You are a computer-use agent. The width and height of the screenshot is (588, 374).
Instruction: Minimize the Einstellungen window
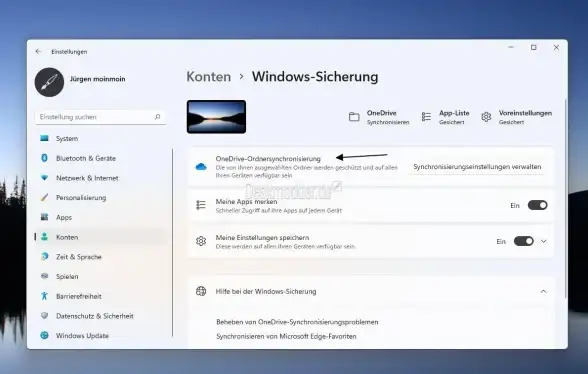point(511,47)
